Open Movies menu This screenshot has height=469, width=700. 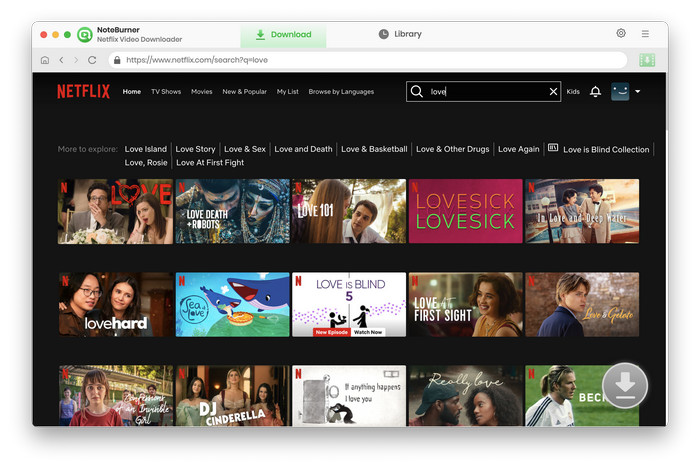[202, 91]
